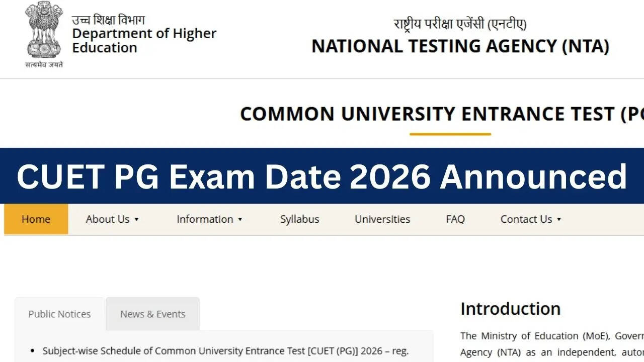Click the National Testing Agency (NTA) heading
Viewport: 644px width, 362px height.
(x=460, y=46)
